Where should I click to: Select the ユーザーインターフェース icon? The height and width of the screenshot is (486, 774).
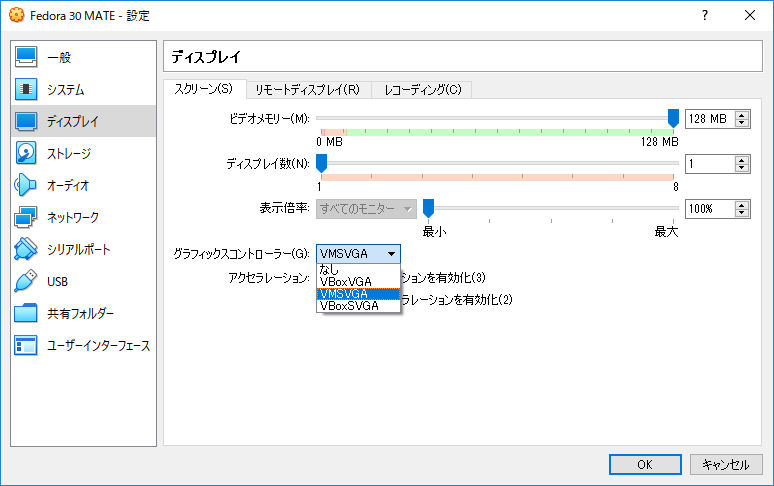[26, 345]
